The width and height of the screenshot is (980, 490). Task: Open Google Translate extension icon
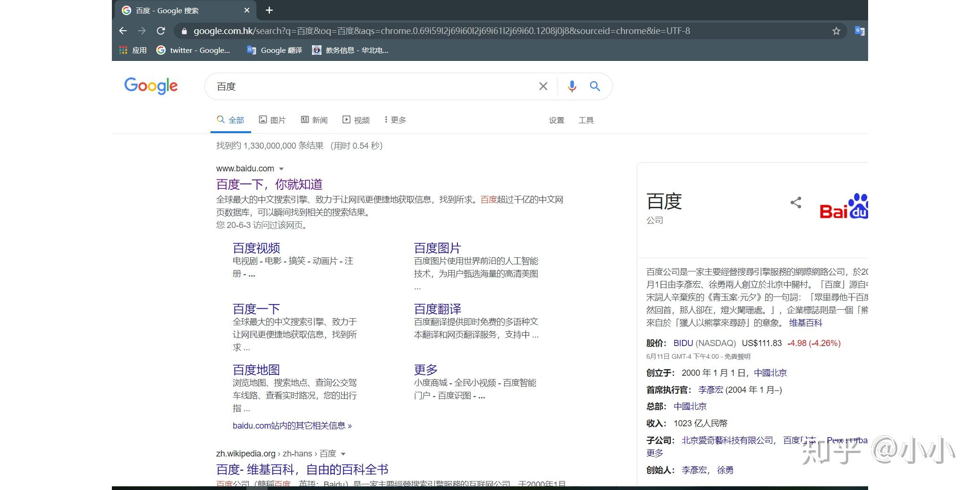(x=860, y=31)
